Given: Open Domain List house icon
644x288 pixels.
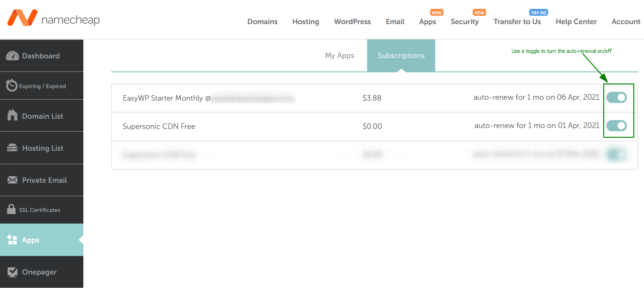Looking at the screenshot, I should (x=13, y=115).
